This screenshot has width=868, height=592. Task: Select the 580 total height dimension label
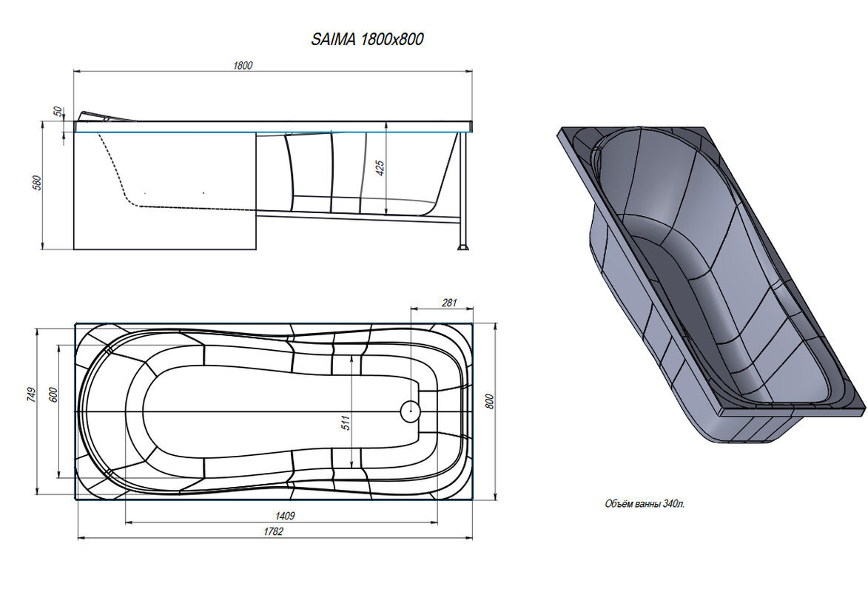(x=37, y=182)
